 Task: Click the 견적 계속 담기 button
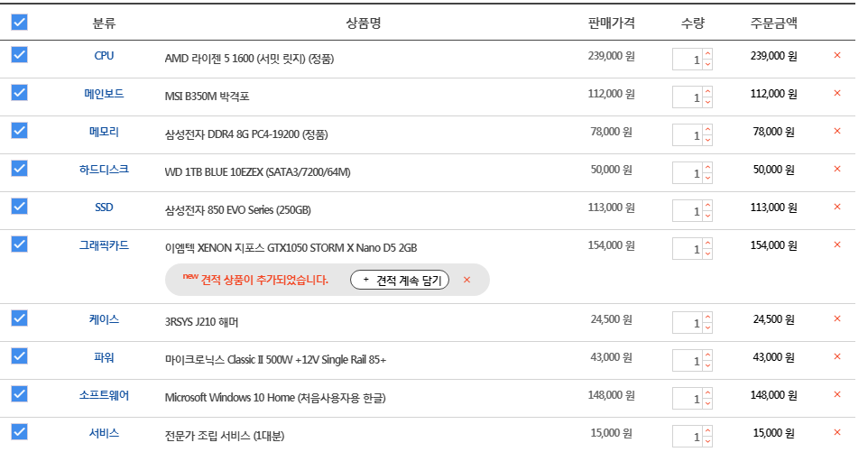pyautogui.click(x=400, y=280)
